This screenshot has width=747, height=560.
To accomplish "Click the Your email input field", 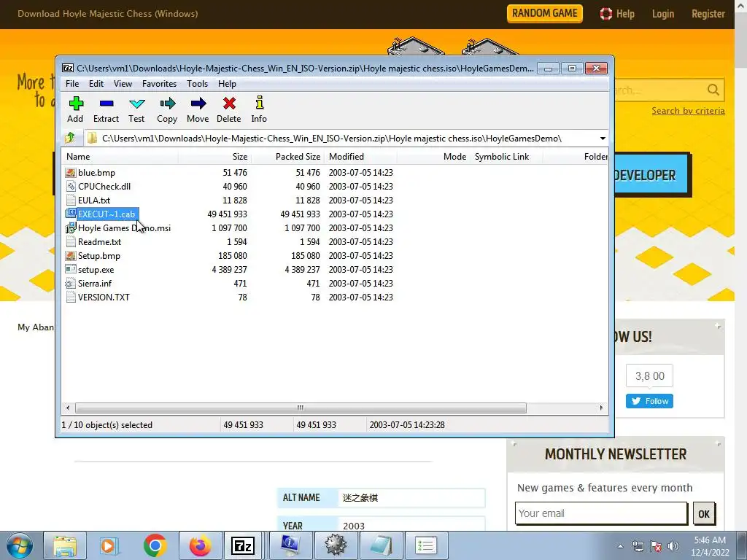I will click(601, 513).
